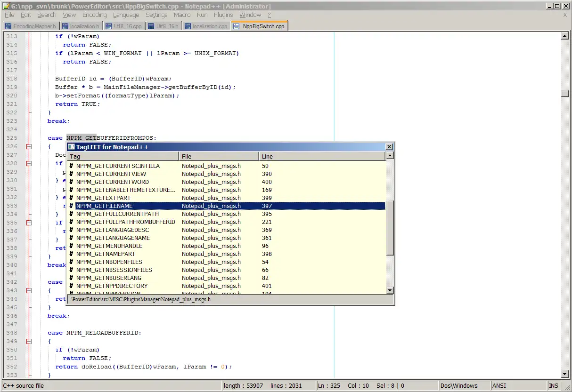
Task: Collapse the fold block at line 328
Action: 29,163
